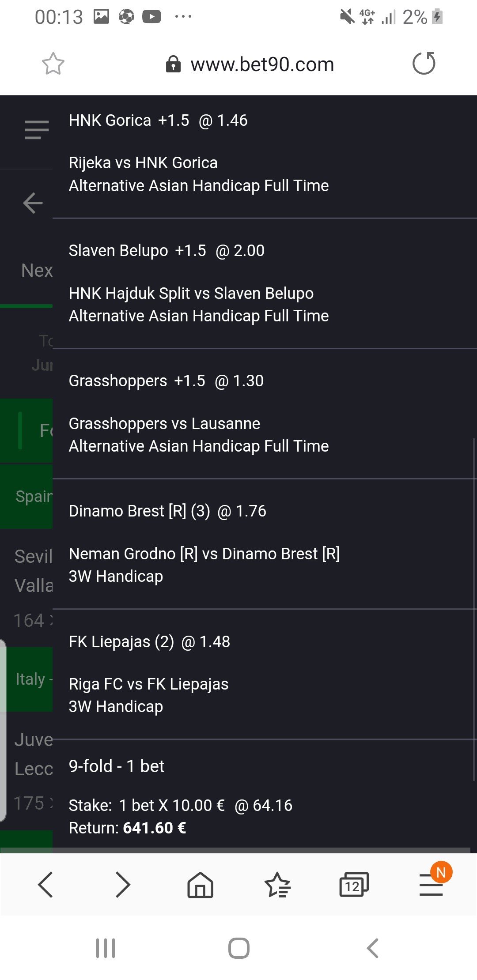477x980 pixels.
Task: Tap the Android recent apps button
Action: tap(106, 948)
